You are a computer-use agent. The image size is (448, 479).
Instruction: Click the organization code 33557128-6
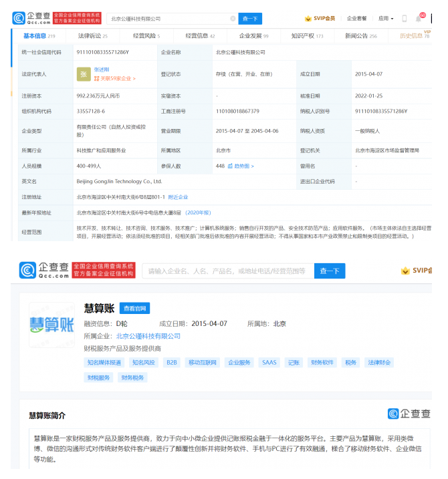tap(90, 111)
